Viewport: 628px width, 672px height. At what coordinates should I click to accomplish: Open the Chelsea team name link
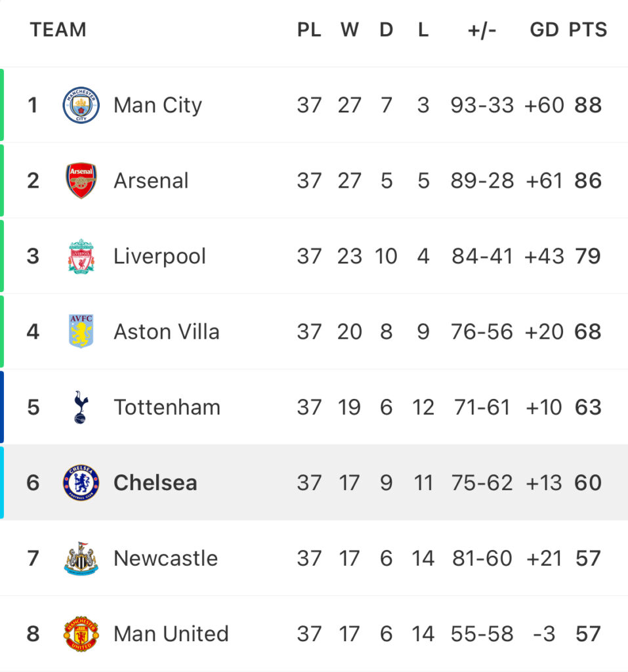tap(155, 482)
